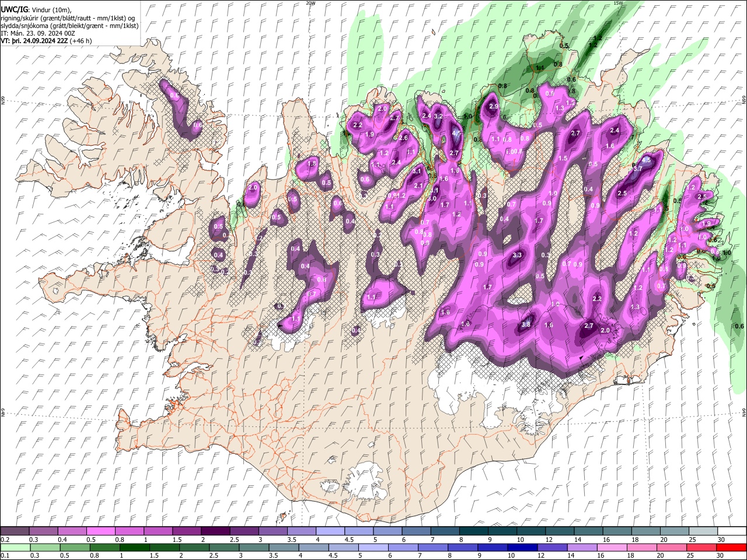Click the 2.9 value near the north coast
The image size is (747, 560).
pos(494,107)
